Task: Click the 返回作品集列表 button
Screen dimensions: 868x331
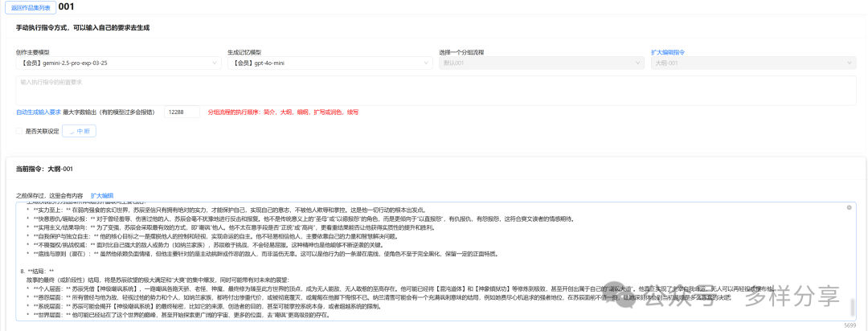Action: coord(31,8)
